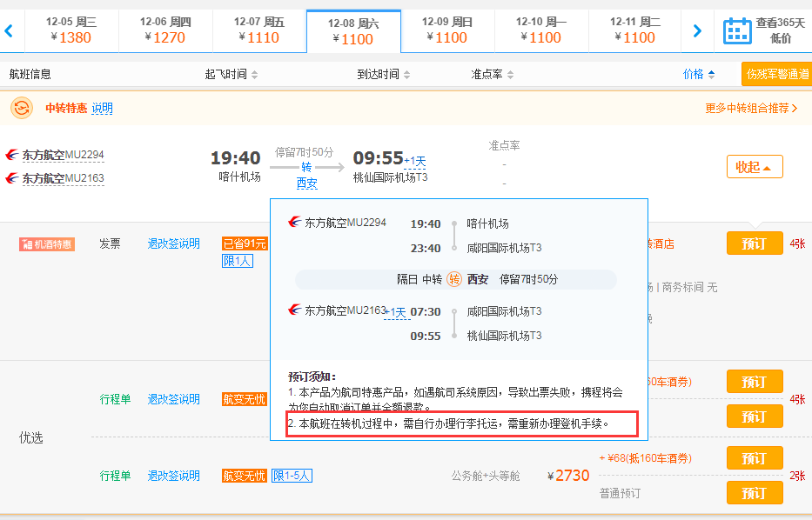812x520 pixels.
Task: Click first 行程单 label in 优选
Action: [115, 399]
